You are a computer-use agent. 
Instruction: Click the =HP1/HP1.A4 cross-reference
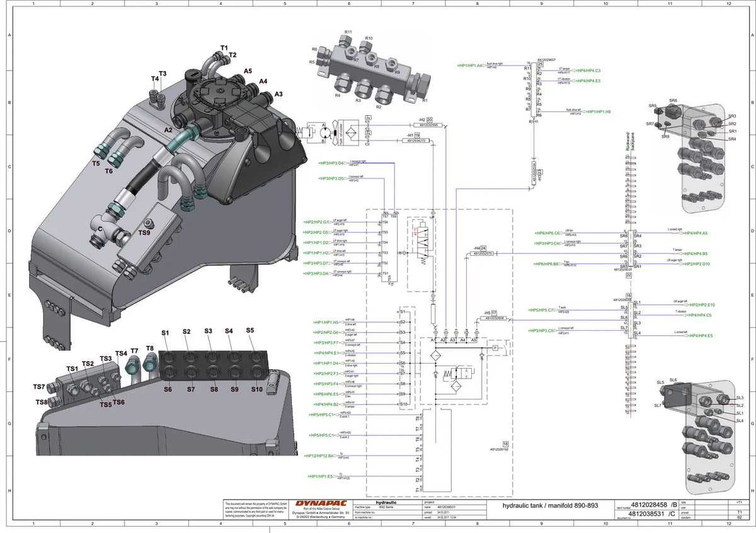click(469, 66)
